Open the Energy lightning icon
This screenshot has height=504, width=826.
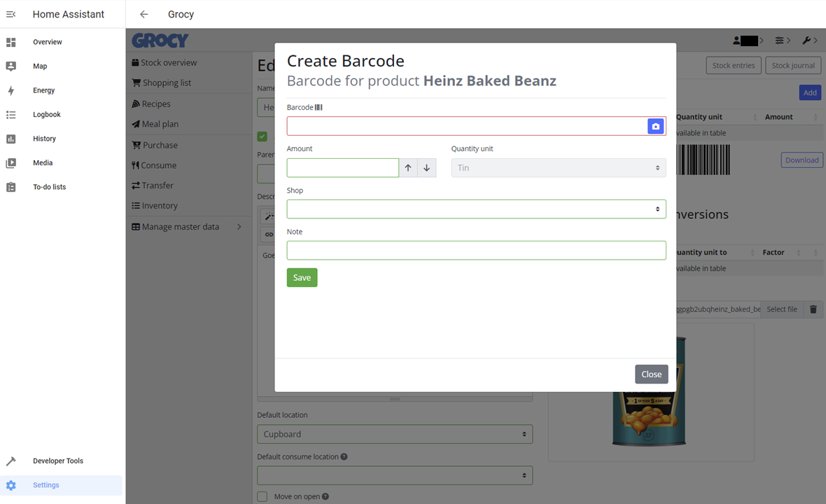10,90
